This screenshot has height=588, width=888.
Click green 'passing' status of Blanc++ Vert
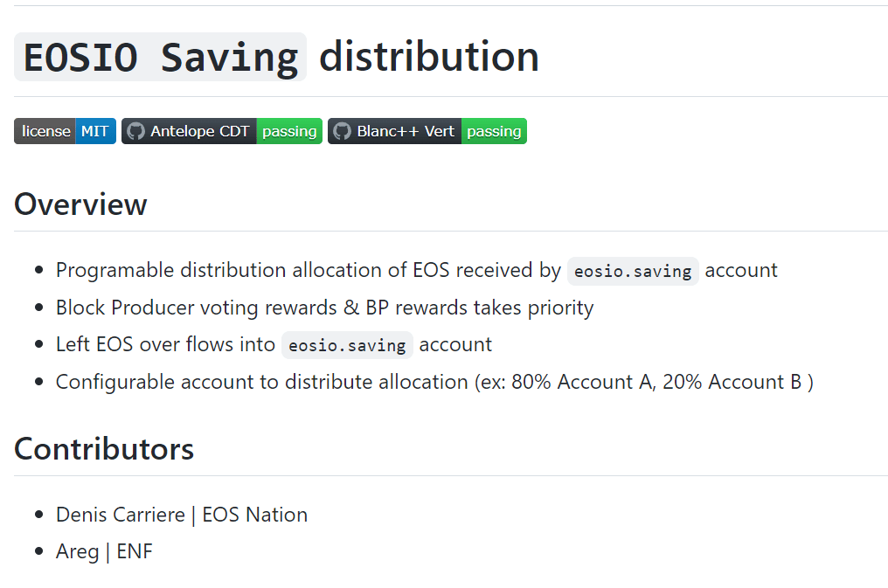pos(494,132)
